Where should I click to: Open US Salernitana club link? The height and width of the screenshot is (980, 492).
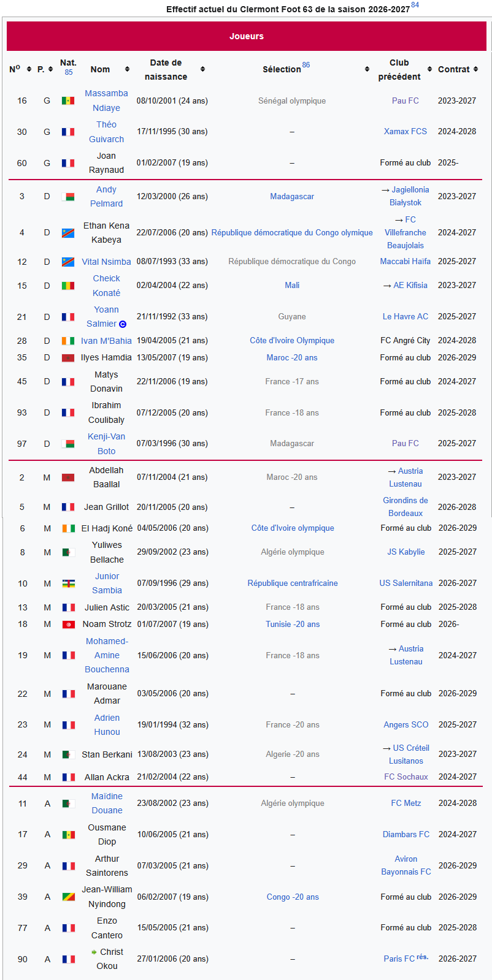(406, 583)
